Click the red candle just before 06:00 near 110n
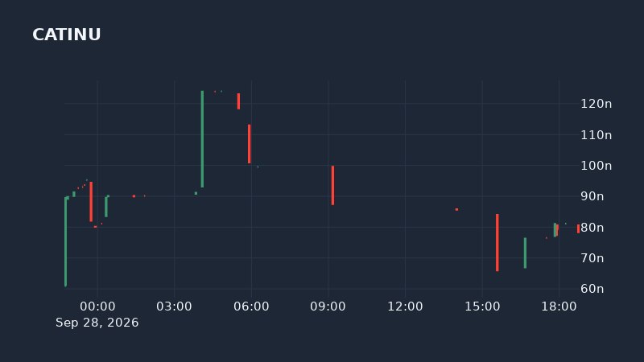The image size is (644, 362). tap(250, 144)
